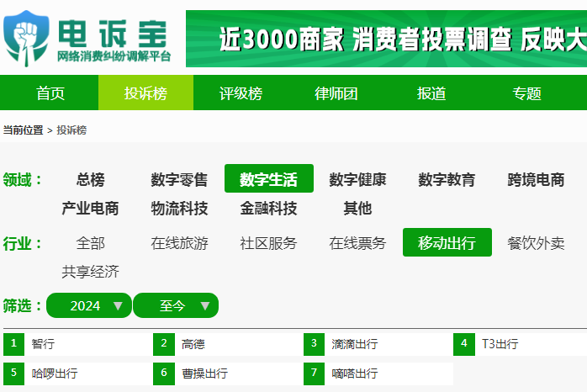The height and width of the screenshot is (392, 587).
Task: Open the 律师团 navigation item
Action: (336, 93)
